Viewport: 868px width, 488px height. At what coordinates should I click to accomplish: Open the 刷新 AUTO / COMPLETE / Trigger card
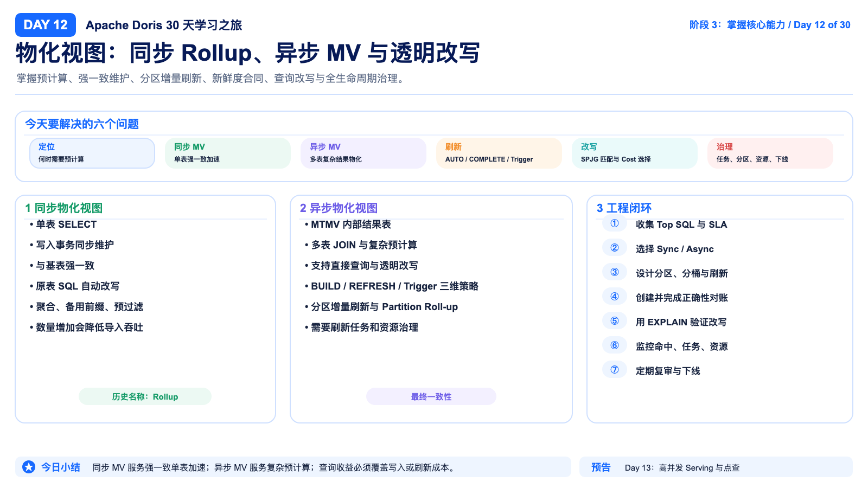pos(499,153)
